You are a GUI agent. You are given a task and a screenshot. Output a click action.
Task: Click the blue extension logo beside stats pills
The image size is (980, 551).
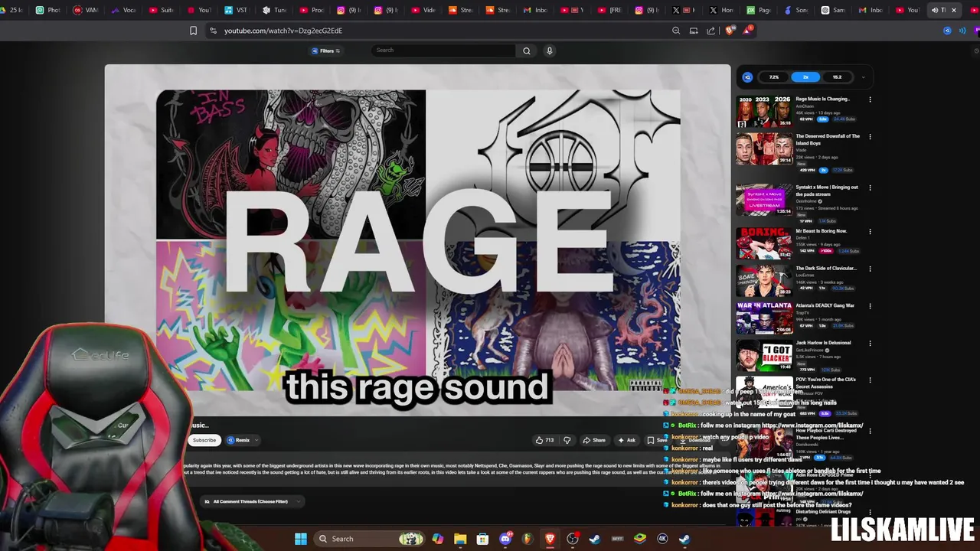tap(748, 77)
